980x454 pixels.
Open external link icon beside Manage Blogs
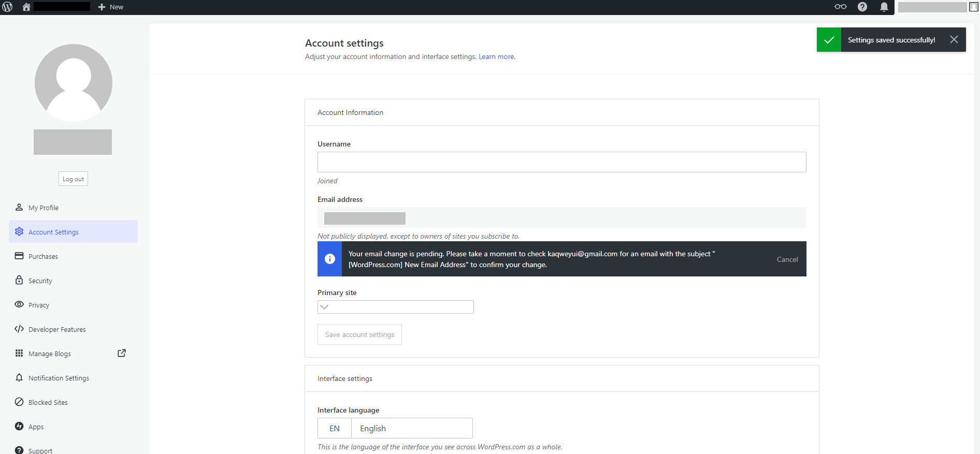[x=122, y=353]
